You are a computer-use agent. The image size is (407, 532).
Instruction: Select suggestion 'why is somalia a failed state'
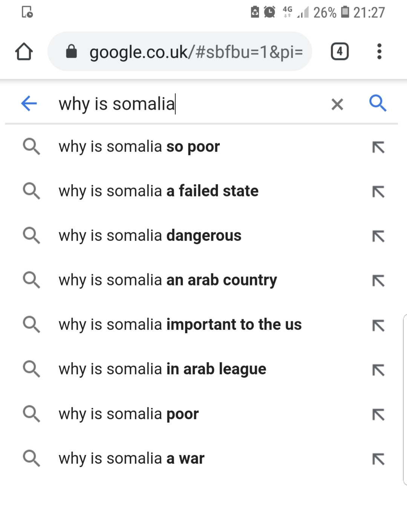pos(159,191)
